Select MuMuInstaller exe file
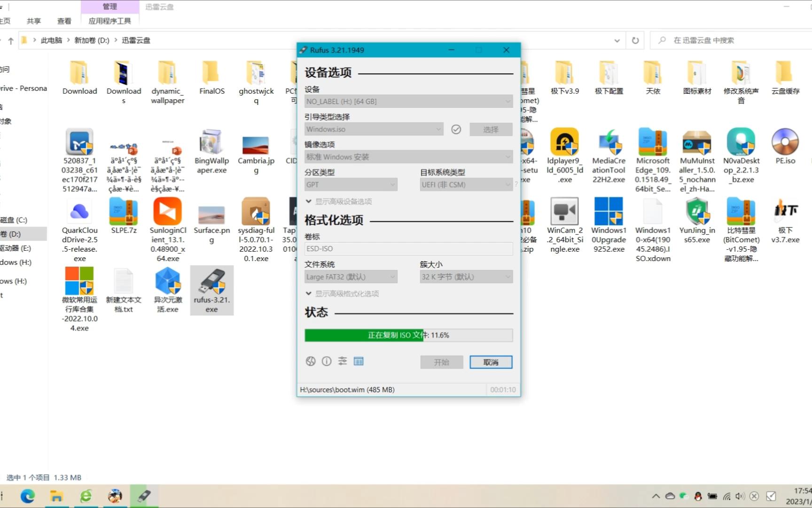Image resolution: width=812 pixels, height=508 pixels. click(697, 160)
